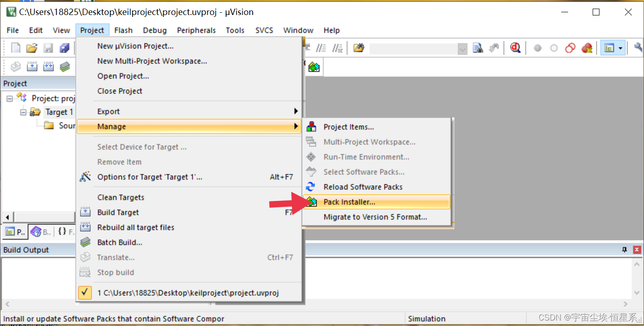Click the Open file toolbar icon
This screenshot has height=326, width=644.
coord(31,48)
